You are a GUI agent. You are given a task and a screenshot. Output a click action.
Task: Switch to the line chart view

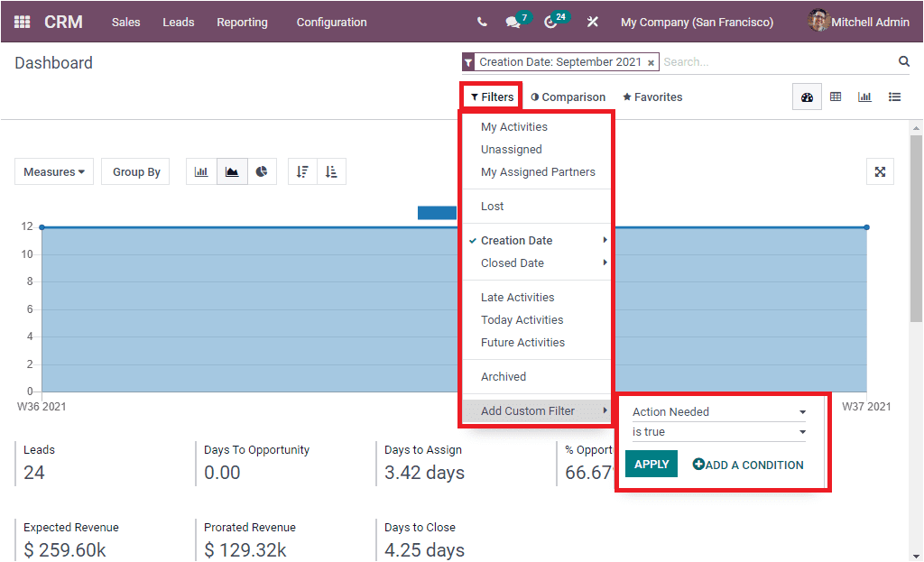tap(231, 171)
